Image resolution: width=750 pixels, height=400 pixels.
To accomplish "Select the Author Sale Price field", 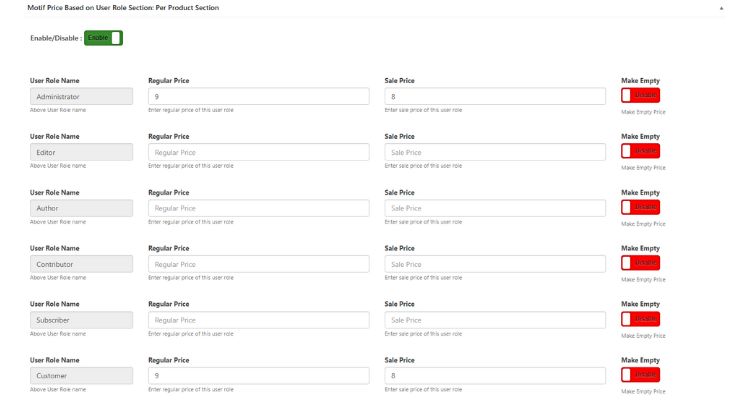I will tap(494, 208).
